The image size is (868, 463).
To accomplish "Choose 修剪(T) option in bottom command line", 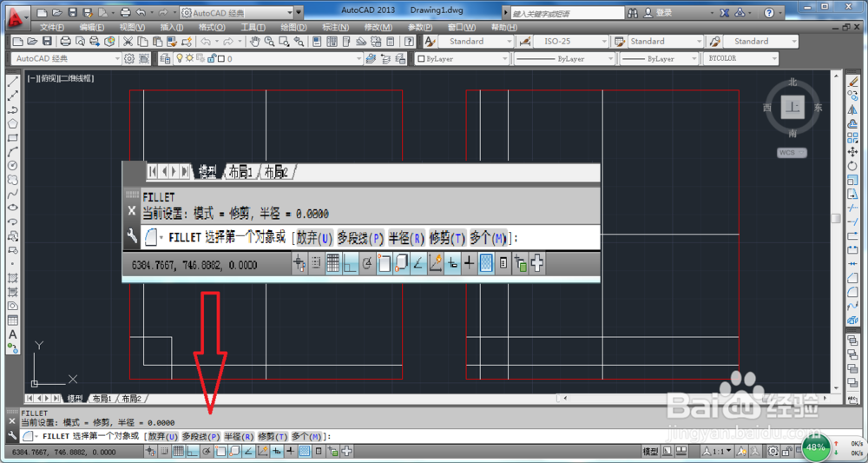I will 273,436.
